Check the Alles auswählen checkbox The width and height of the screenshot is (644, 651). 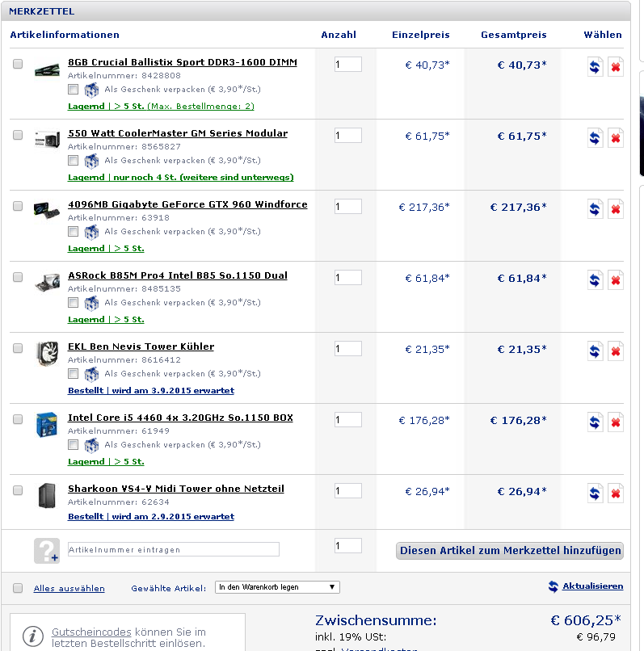(x=18, y=588)
